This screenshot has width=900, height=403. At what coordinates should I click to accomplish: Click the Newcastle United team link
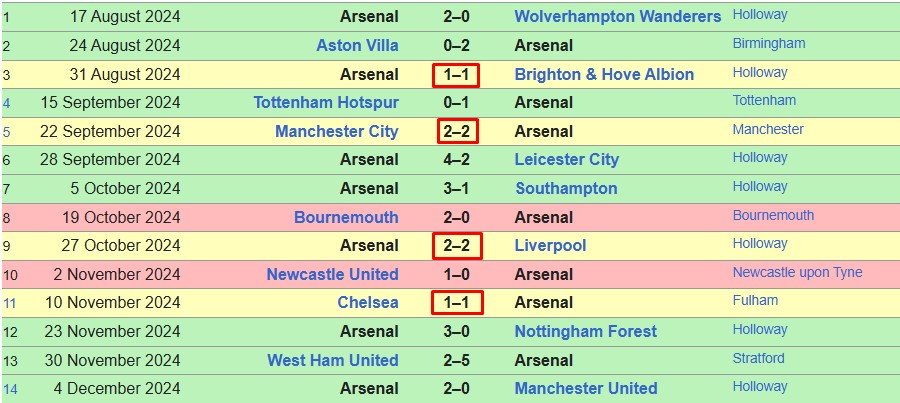332,275
